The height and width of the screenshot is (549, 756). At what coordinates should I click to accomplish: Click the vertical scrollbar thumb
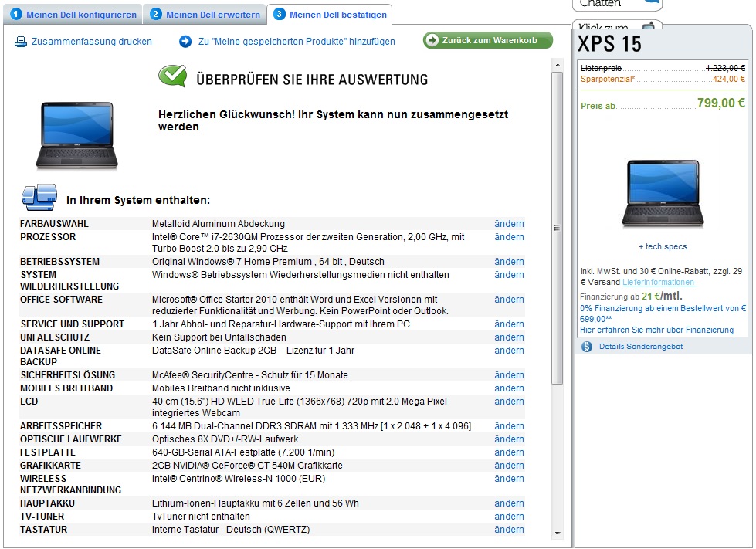tap(558, 228)
